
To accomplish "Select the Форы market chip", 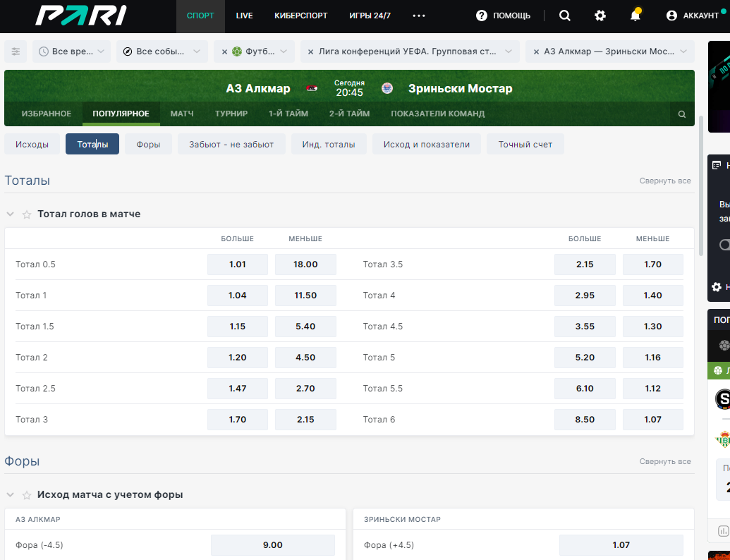I will click(x=148, y=145).
